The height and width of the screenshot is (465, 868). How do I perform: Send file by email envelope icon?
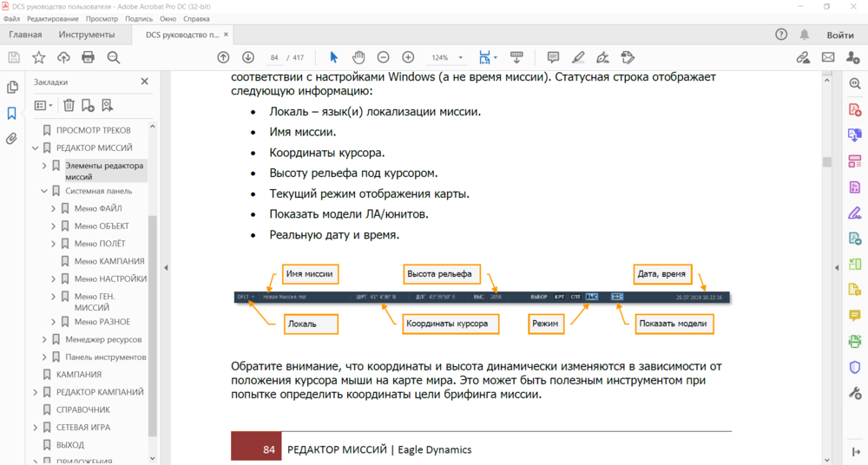click(x=828, y=57)
